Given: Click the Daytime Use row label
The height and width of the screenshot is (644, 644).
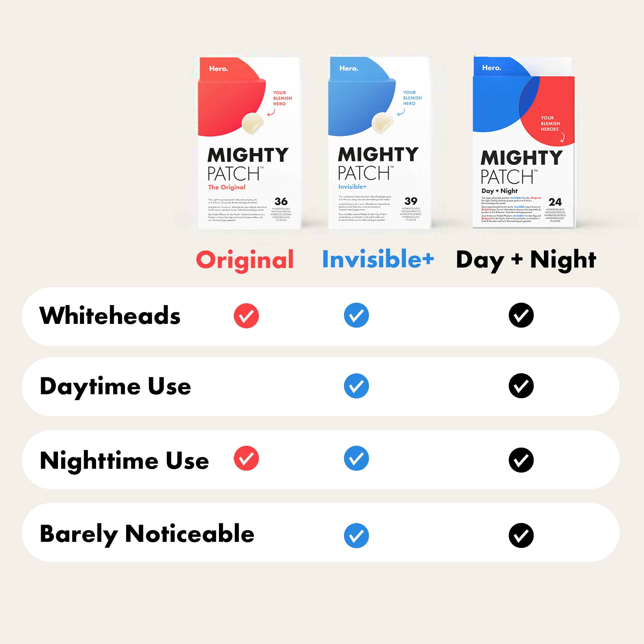Looking at the screenshot, I should point(115,387).
